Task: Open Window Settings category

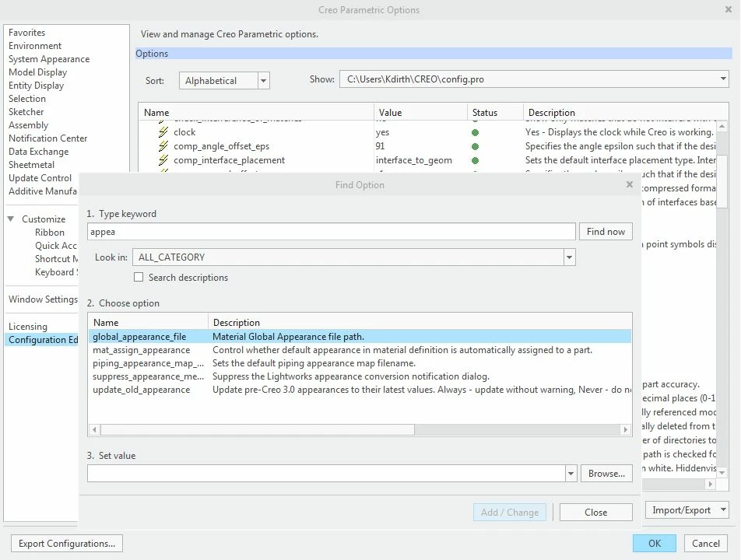Action: coord(43,299)
